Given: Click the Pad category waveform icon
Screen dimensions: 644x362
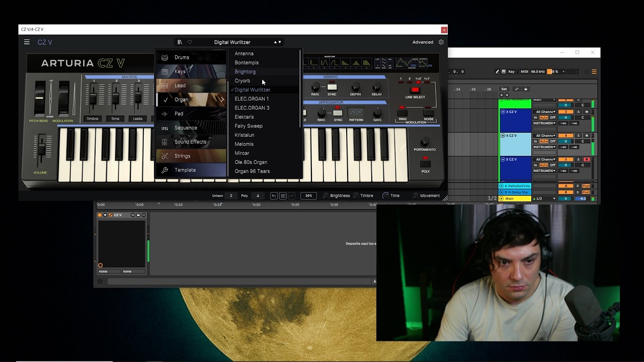Looking at the screenshot, I should (x=165, y=114).
